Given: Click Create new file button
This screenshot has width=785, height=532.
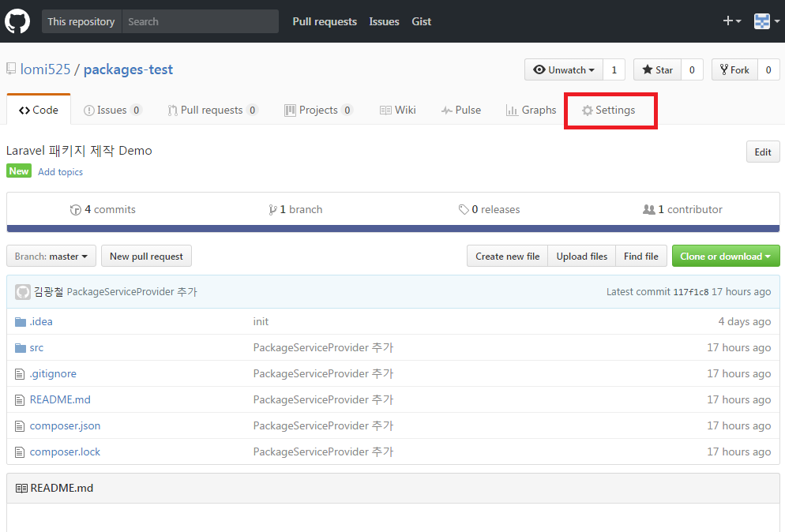Looking at the screenshot, I should 508,257.
